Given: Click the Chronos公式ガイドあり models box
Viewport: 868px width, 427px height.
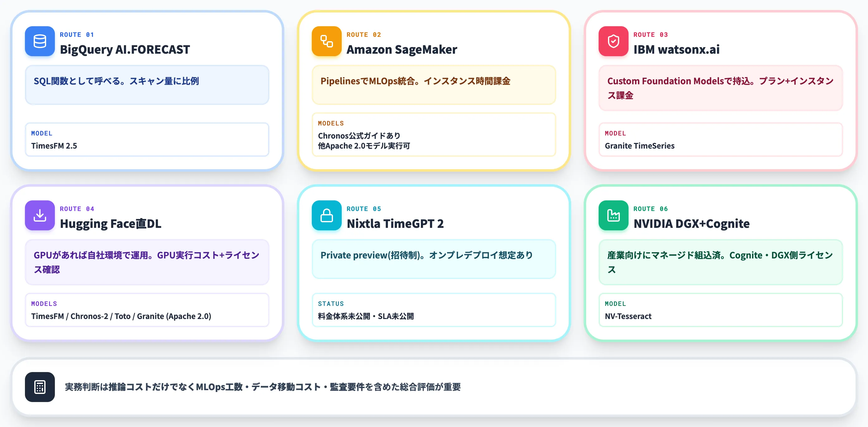Looking at the screenshot, I should point(434,135).
